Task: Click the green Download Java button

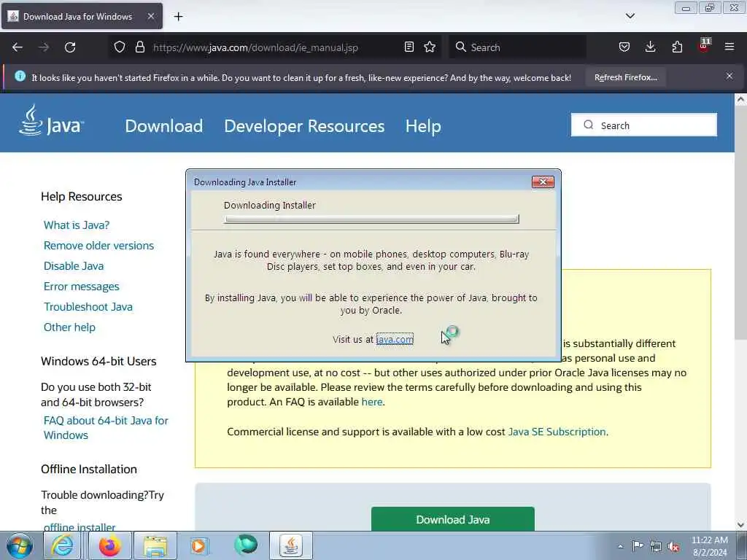Action: coord(452,519)
